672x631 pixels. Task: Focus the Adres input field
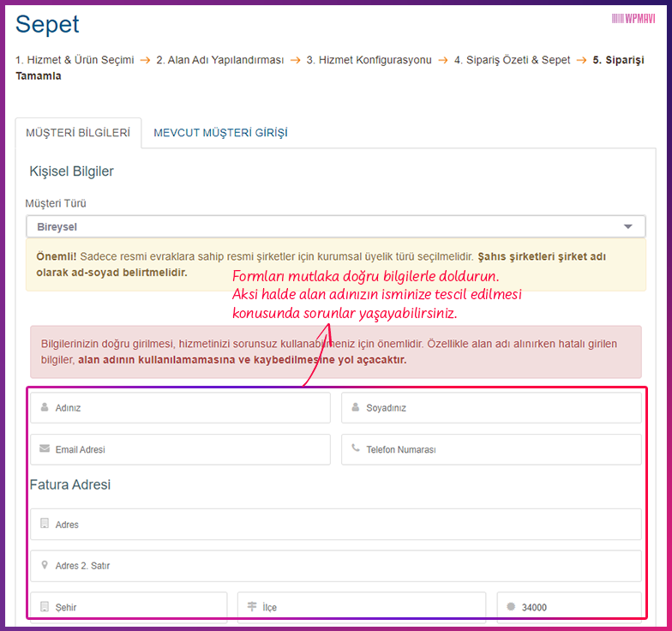point(336,525)
